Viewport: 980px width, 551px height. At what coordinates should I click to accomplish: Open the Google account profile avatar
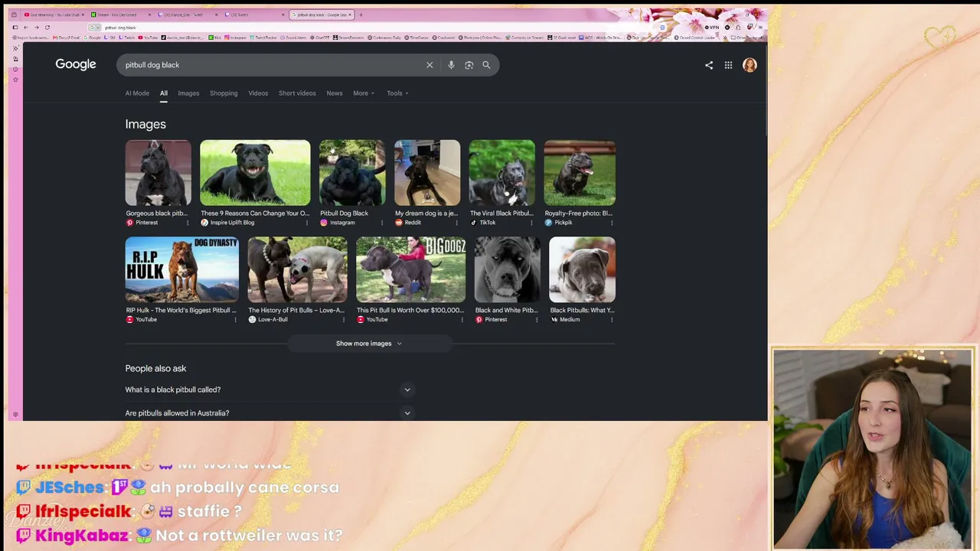tap(750, 65)
